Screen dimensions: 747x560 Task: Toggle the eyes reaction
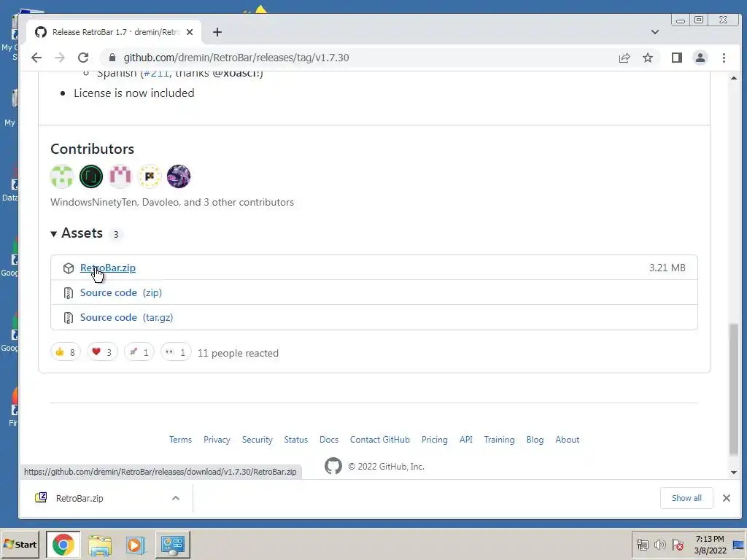pyautogui.click(x=175, y=352)
